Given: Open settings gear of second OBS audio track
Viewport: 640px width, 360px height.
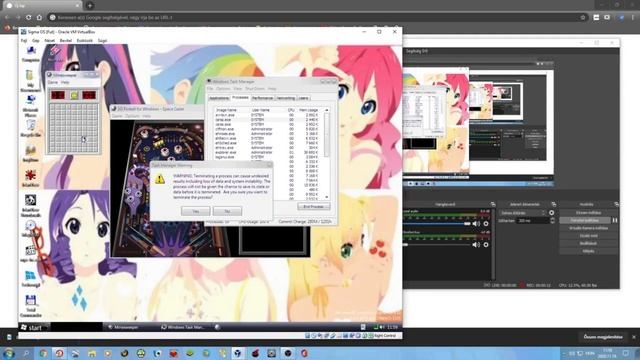Looking at the screenshot, I should pyautogui.click(x=486, y=244).
